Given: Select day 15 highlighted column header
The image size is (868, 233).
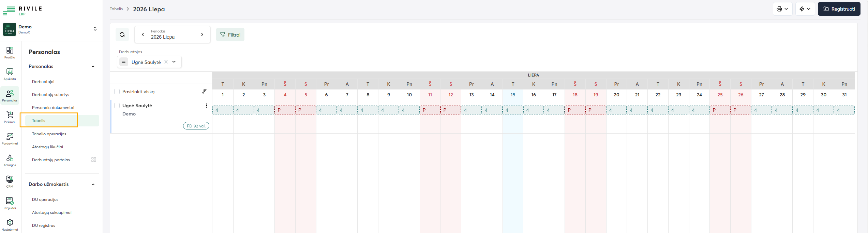Looking at the screenshot, I should tap(513, 95).
